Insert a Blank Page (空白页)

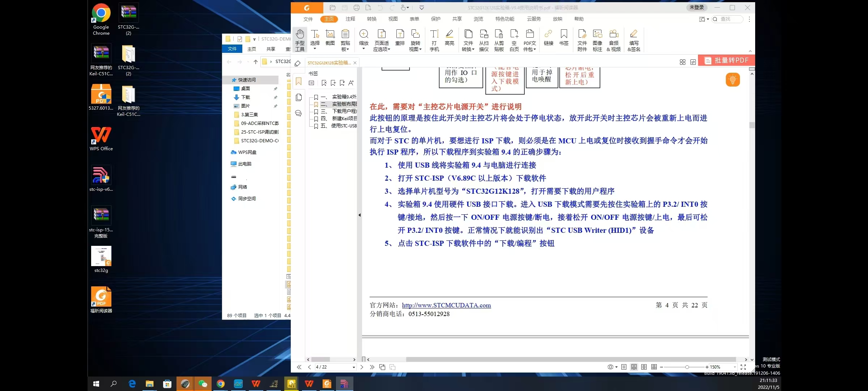(514, 40)
